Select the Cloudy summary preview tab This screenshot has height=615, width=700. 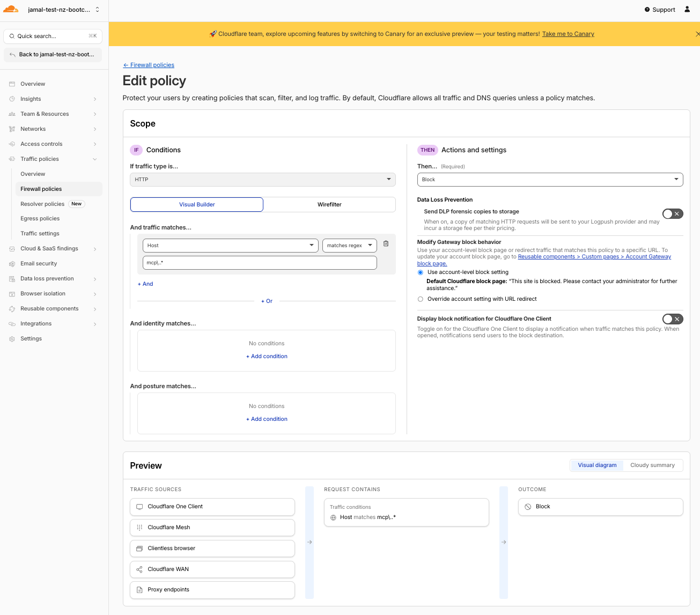click(653, 465)
